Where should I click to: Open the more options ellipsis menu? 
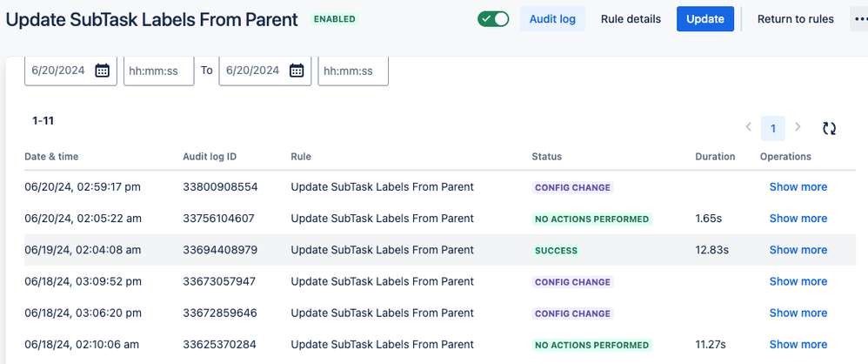[859, 19]
